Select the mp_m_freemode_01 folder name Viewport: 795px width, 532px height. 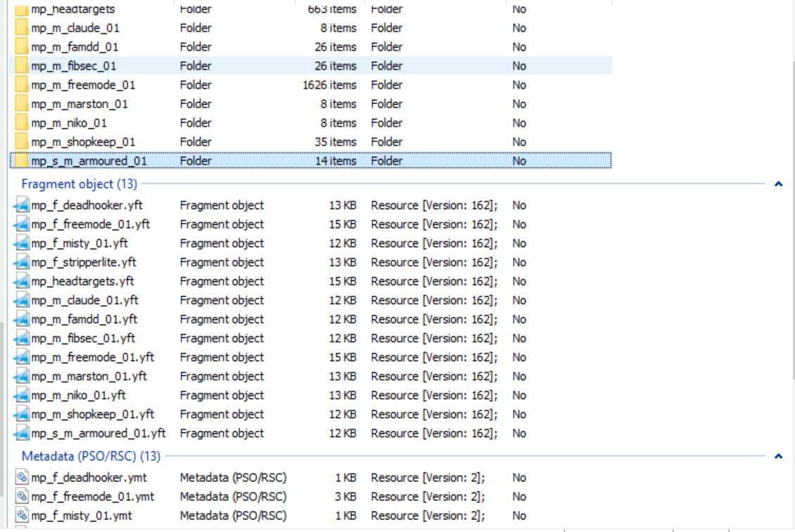click(83, 84)
